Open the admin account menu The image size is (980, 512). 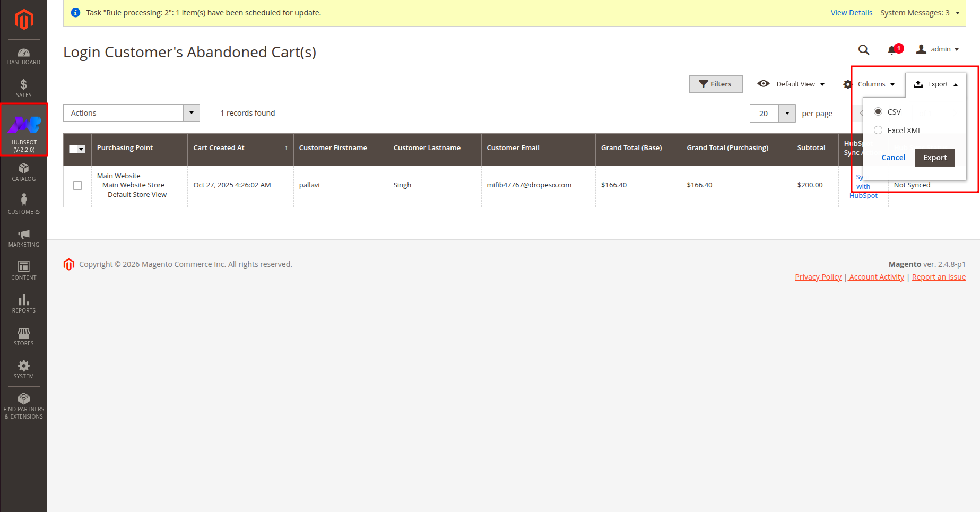[938, 49]
